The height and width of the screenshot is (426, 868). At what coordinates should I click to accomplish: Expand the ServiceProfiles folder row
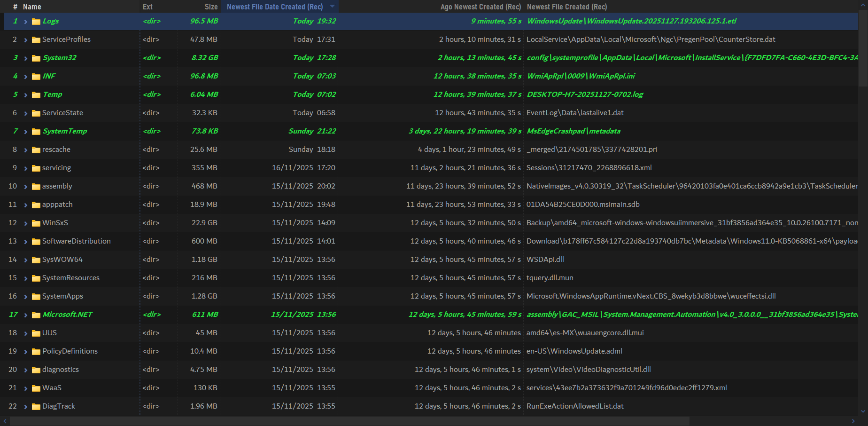(x=25, y=40)
